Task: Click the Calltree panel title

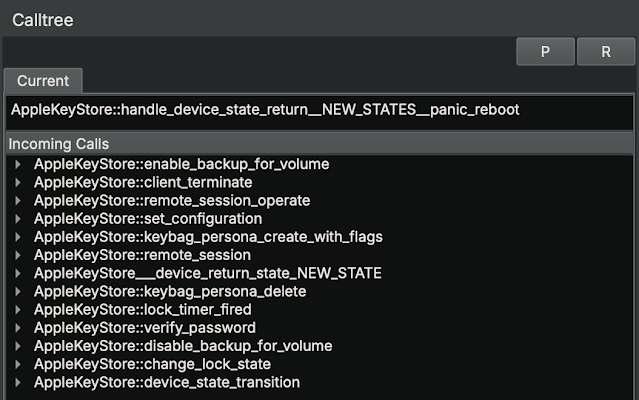Action: point(42,19)
